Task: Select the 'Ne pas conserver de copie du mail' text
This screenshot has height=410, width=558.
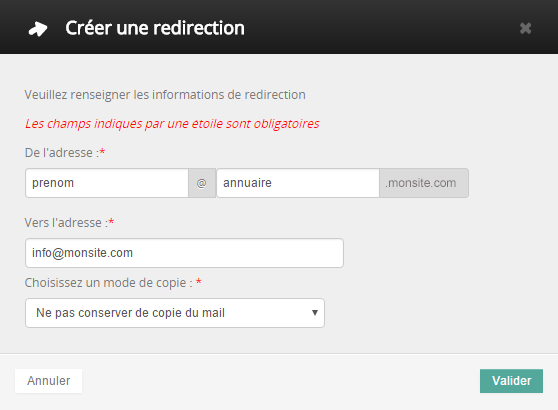Action: (130, 313)
